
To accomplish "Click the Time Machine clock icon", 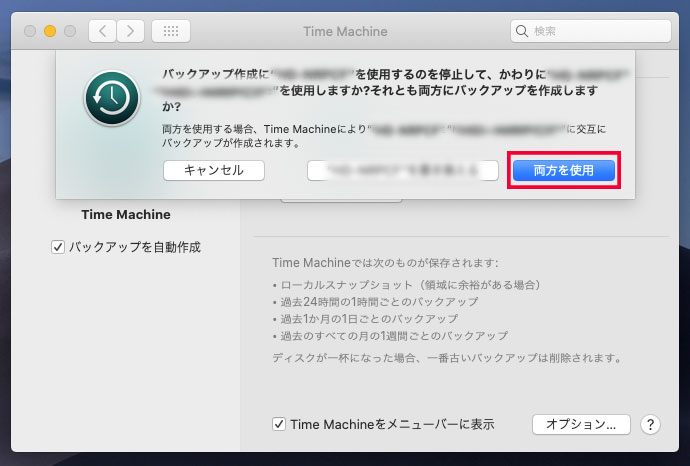I will pyautogui.click(x=112, y=98).
